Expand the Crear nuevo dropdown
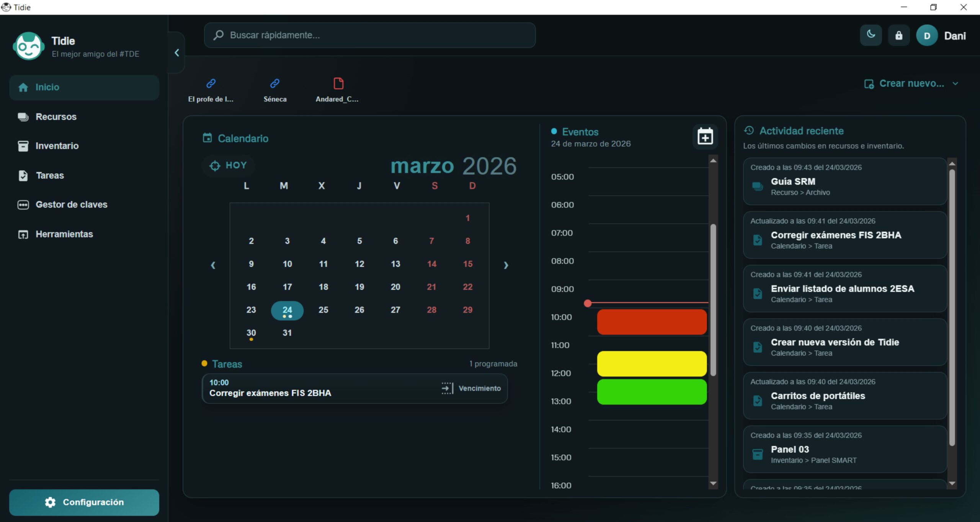 (911, 83)
